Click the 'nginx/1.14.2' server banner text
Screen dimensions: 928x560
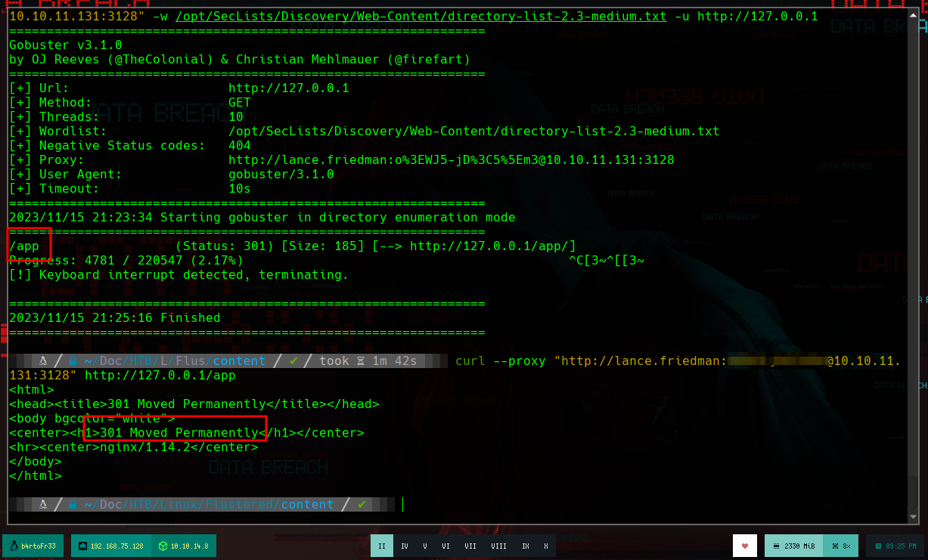click(145, 447)
